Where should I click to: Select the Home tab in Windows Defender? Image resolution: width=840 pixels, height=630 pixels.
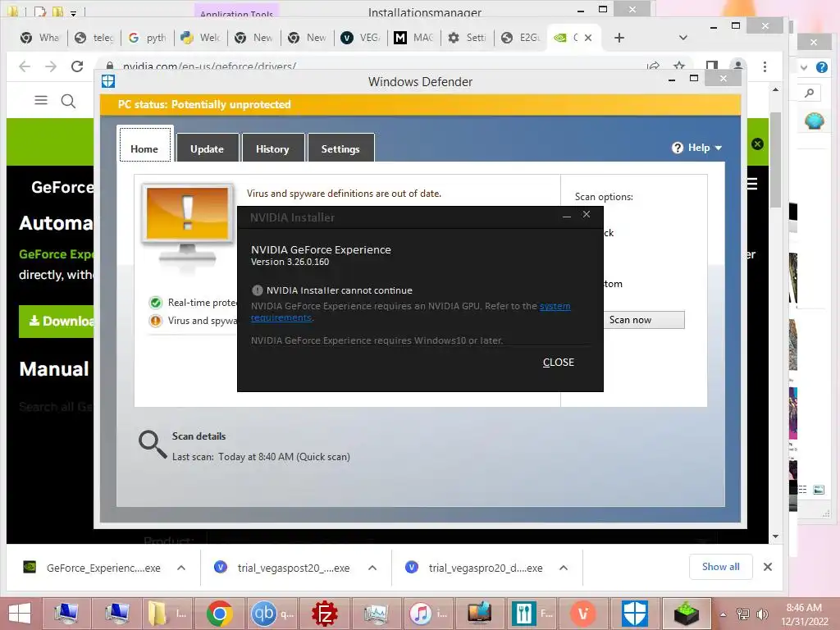pos(144,144)
